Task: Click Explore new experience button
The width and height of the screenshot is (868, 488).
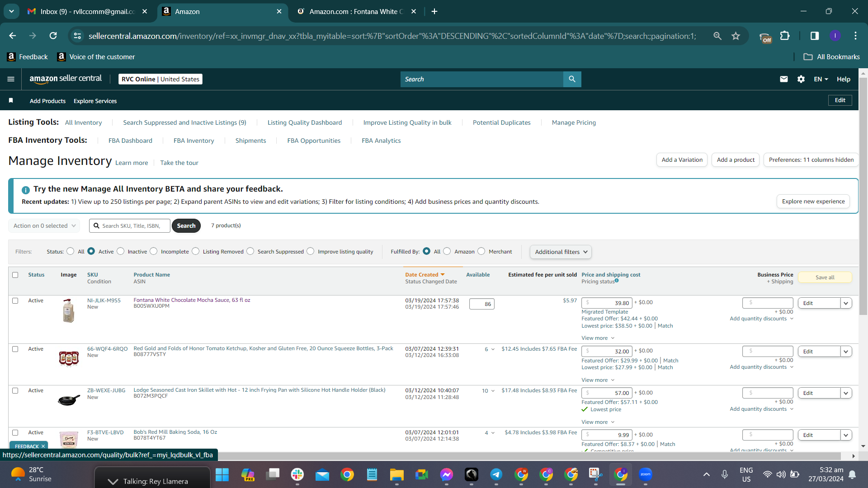Action: [x=813, y=201]
